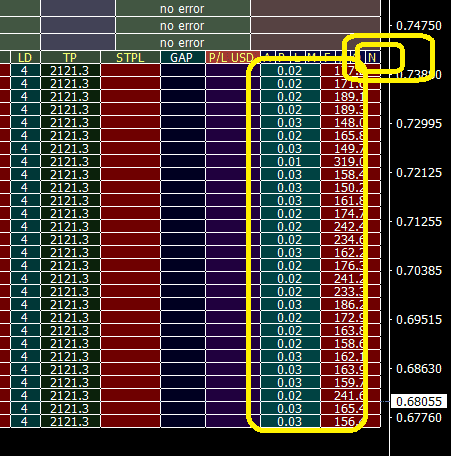Select 0.03 cell in the 161.8 row
The image size is (451, 456).
tap(290, 201)
